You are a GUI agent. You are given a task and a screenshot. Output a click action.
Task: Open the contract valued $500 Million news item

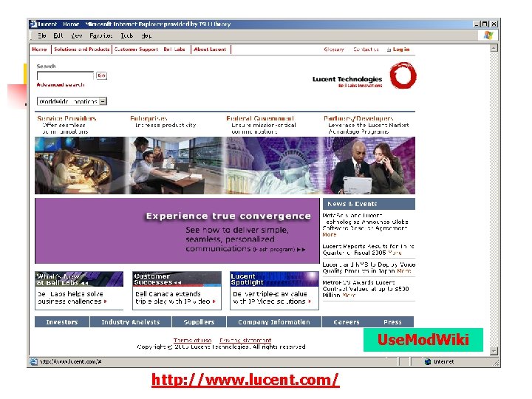pyautogui.click(x=366, y=289)
